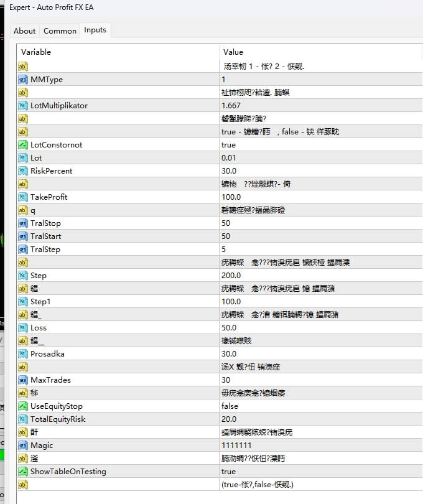Image resolution: width=423 pixels, height=504 pixels.
Task: Open the Common tab
Action: pyautogui.click(x=60, y=31)
